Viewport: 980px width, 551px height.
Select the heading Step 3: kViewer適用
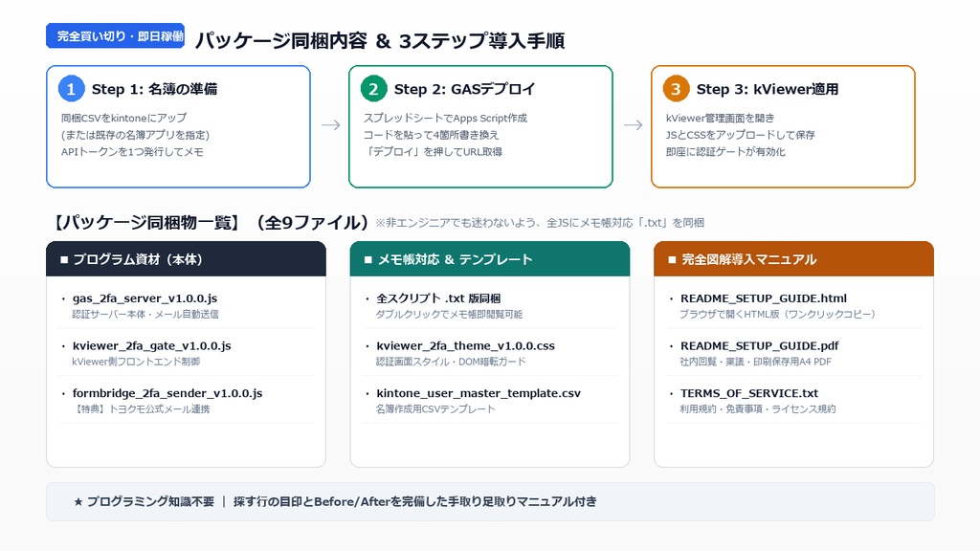point(768,89)
